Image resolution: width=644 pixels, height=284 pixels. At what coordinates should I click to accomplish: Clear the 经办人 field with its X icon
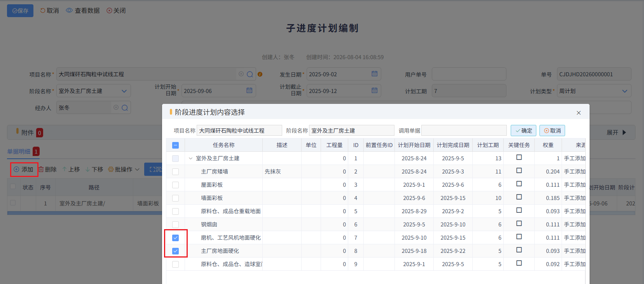click(116, 107)
